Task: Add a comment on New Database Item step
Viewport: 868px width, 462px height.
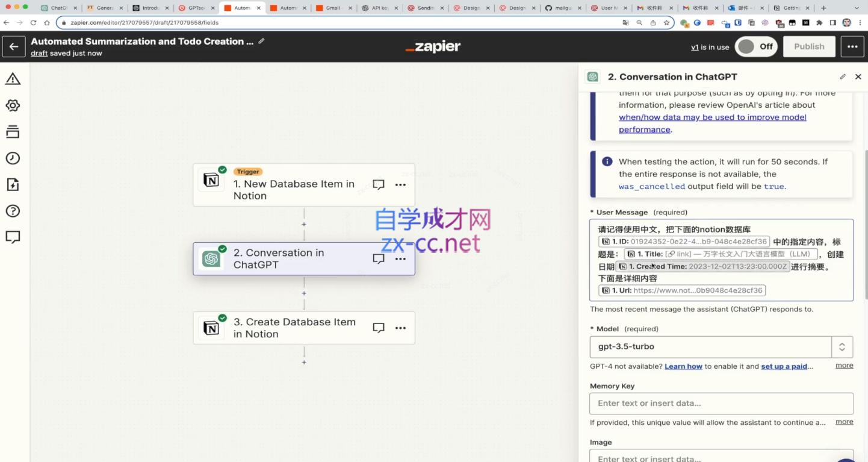Action: pyautogui.click(x=379, y=185)
